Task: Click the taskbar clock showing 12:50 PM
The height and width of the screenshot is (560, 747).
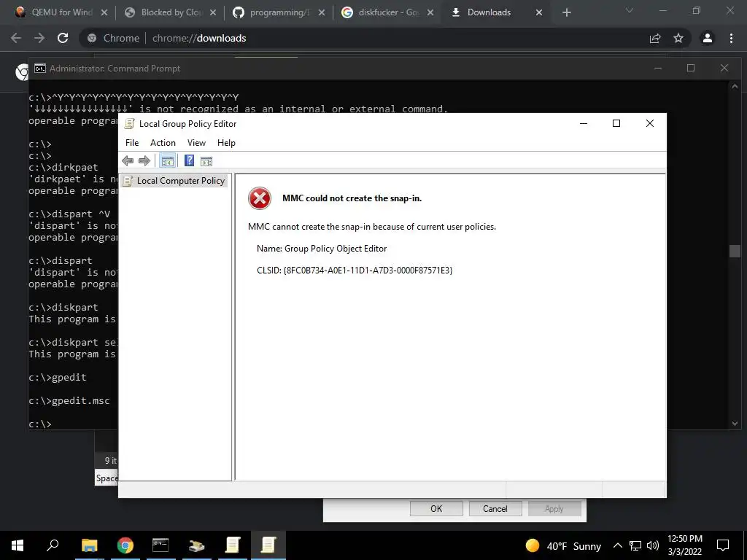Action: click(684, 545)
